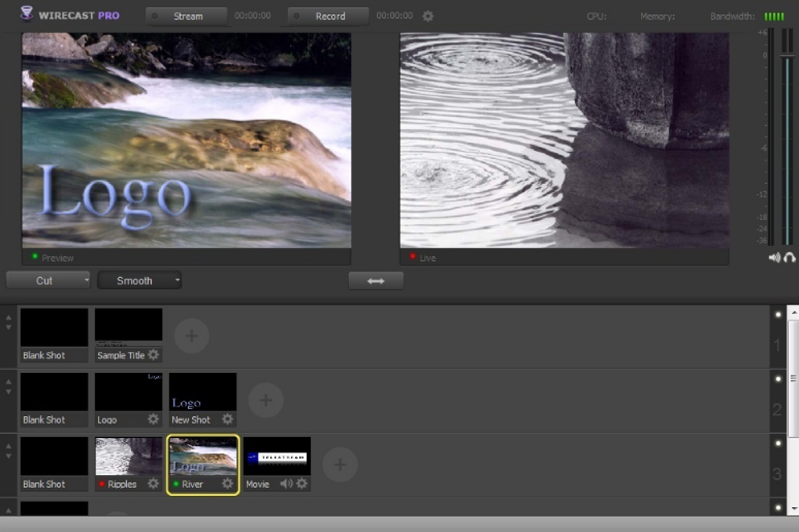Select the River shot thumbnail
Image resolution: width=799 pixels, height=532 pixels.
tap(203, 457)
